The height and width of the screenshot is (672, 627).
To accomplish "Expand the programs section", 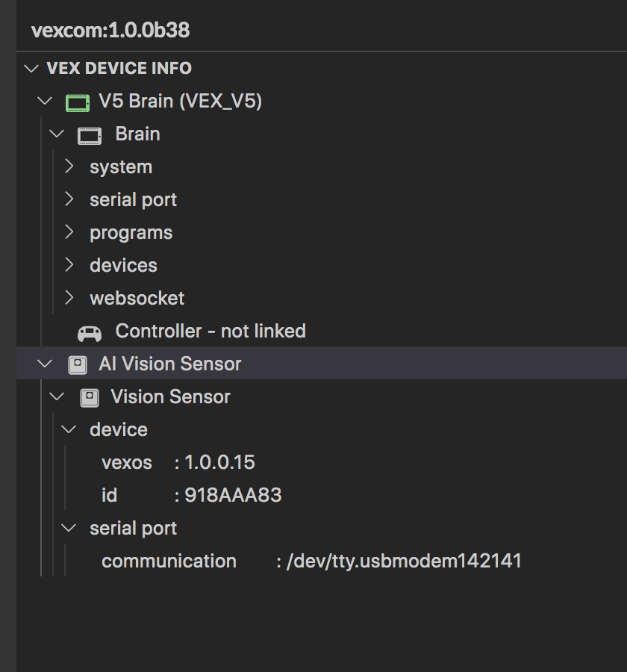I will coord(69,232).
